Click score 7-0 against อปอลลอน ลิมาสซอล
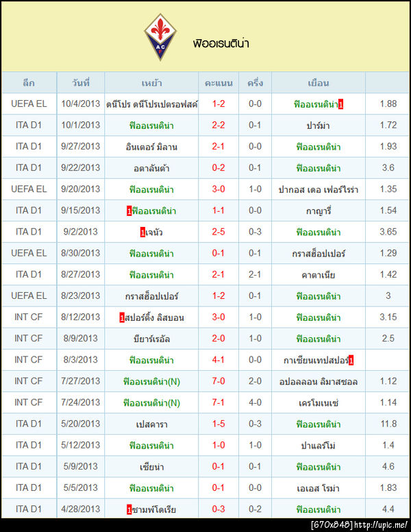Screen dimensions: 411x532 pos(219,381)
